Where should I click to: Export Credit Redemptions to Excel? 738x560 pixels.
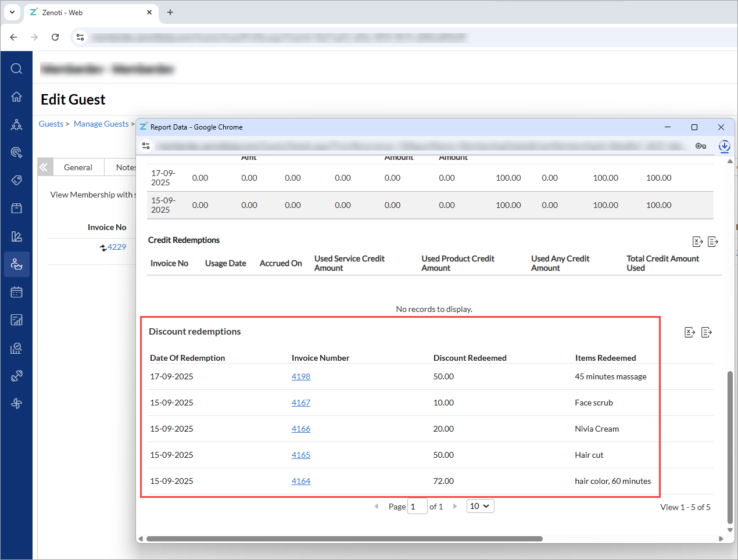click(698, 242)
